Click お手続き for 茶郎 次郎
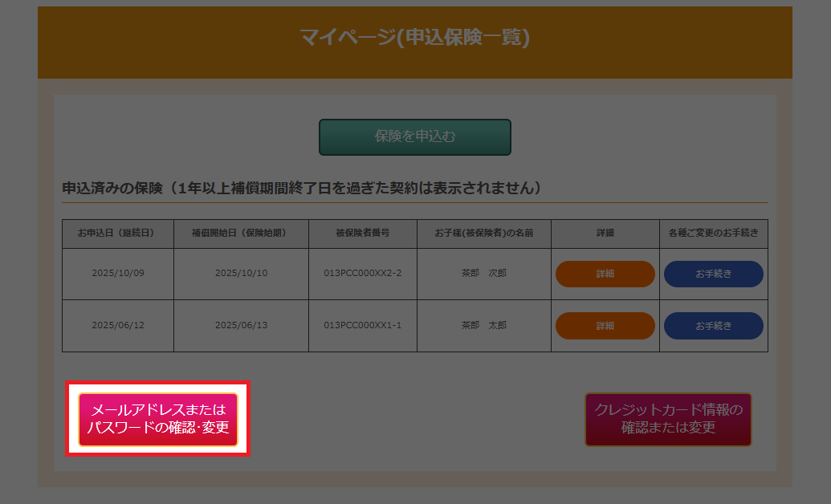 [x=713, y=274]
